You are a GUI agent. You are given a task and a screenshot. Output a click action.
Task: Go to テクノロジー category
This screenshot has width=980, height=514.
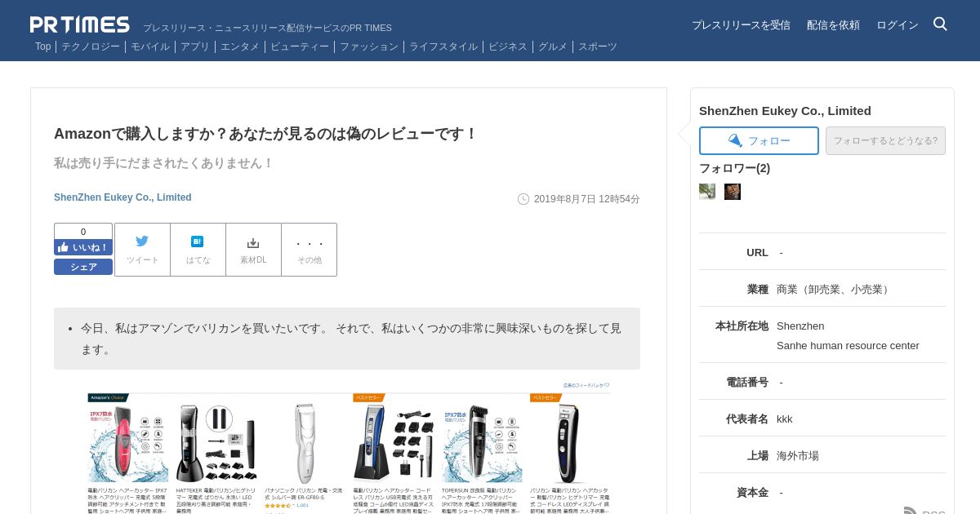coord(91,47)
